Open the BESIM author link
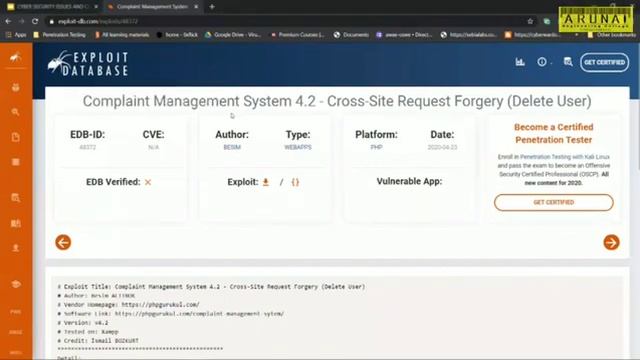This screenshot has height=360, width=640. tap(232, 147)
